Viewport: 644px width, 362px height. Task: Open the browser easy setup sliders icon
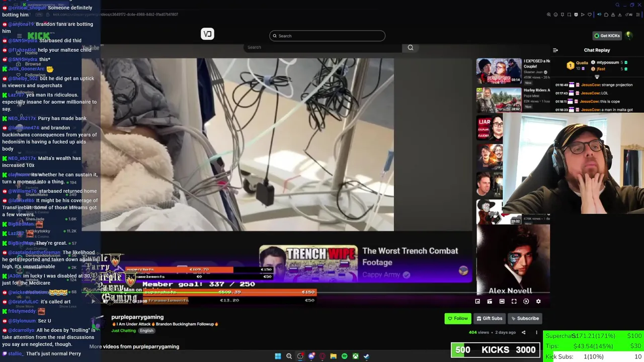coord(638,15)
